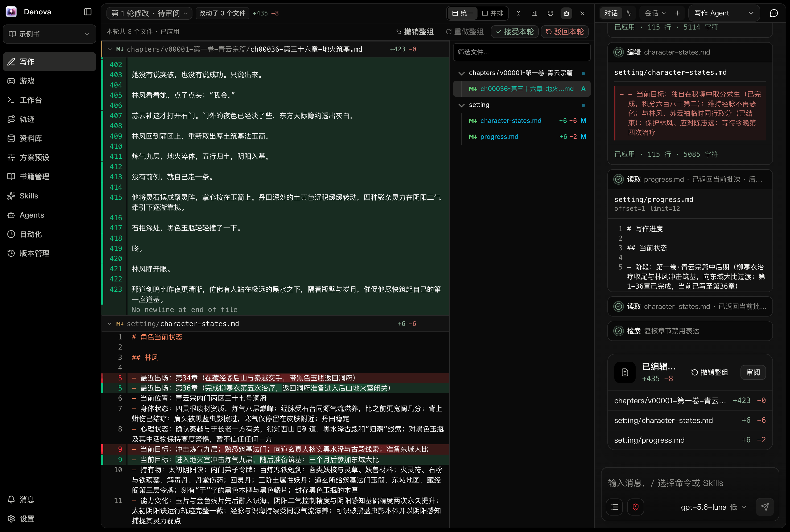Start a new session with plus icon
Viewport: 790px width, 532px height.
point(678,13)
